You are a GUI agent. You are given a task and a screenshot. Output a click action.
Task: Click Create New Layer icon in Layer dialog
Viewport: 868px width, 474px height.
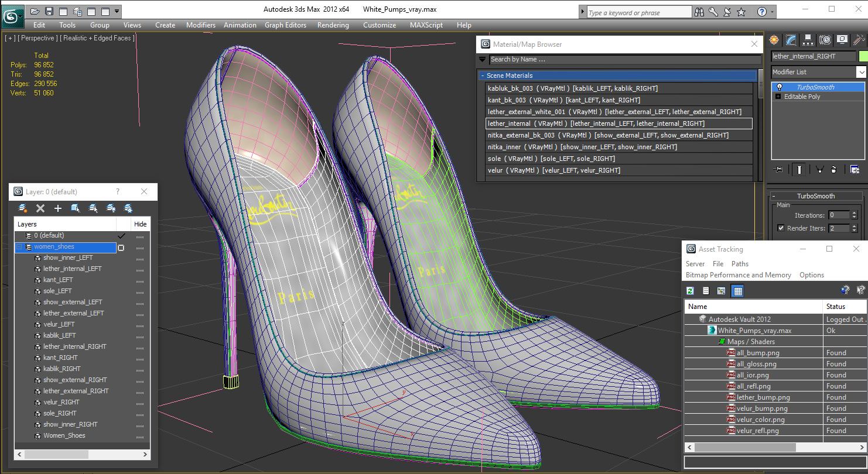(x=23, y=208)
